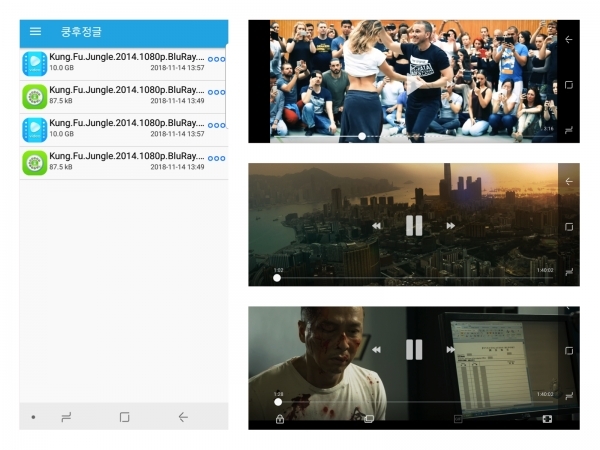This screenshot has width=600, height=450.
Task: Tap the phone's back arrow in the bottom navigation bar
Action: (183, 417)
